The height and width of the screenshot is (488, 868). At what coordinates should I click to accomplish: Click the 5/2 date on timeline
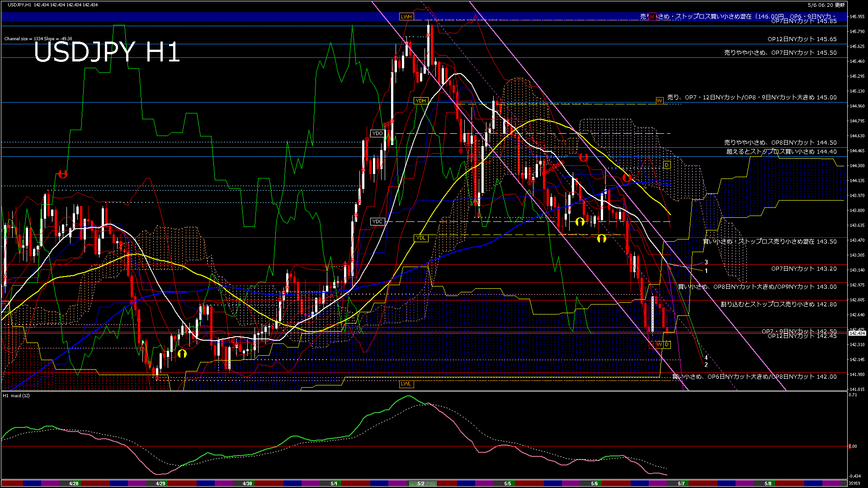(420, 483)
